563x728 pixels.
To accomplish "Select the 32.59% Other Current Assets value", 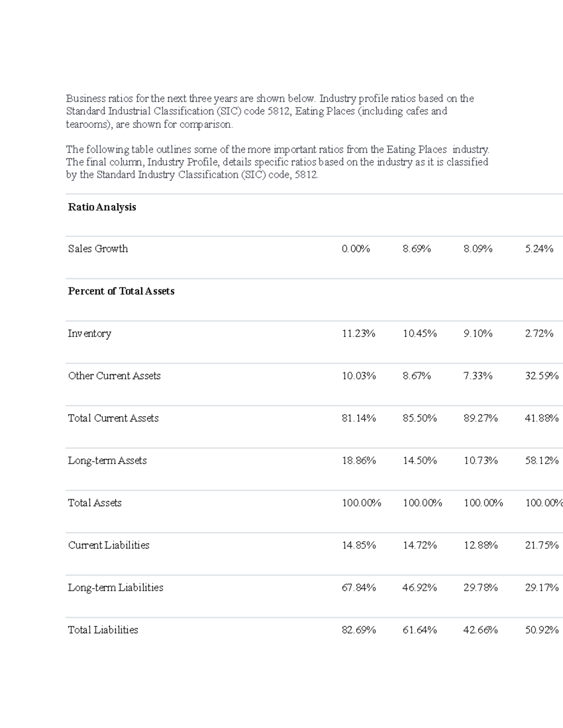I will (541, 376).
